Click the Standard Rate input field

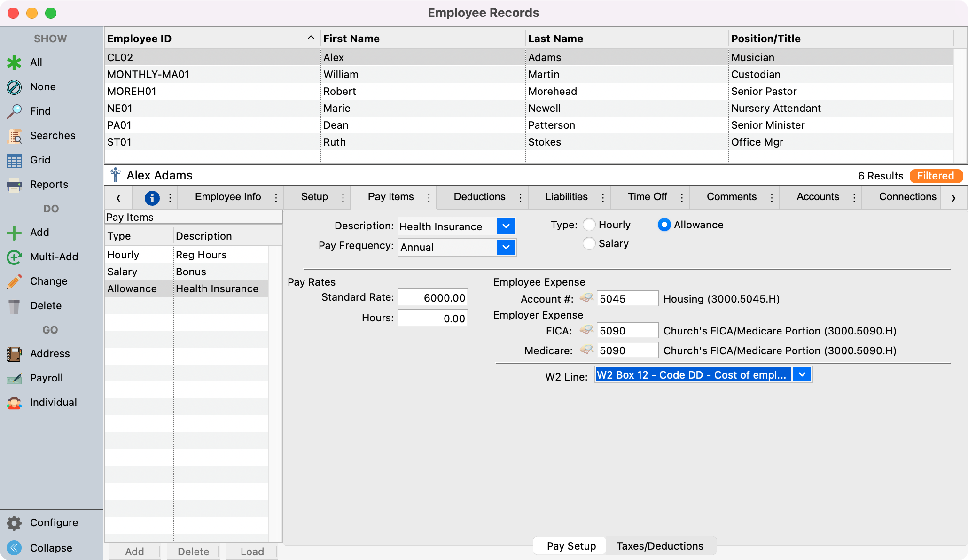(433, 298)
